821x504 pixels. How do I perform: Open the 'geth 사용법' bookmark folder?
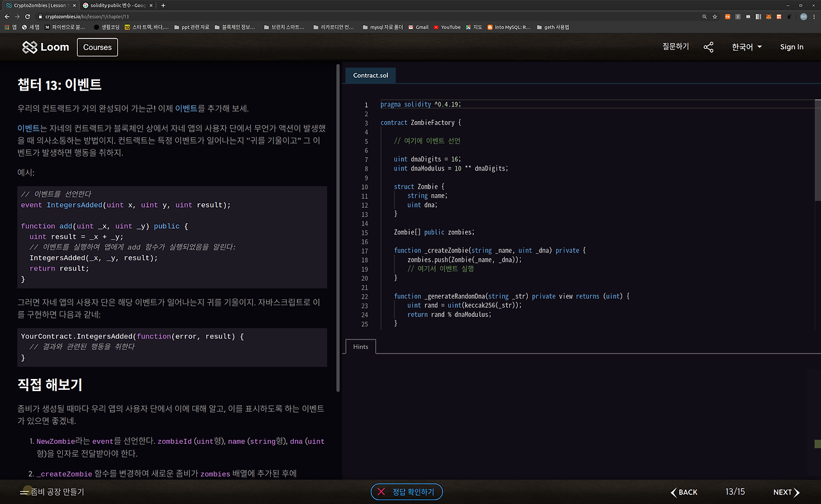click(552, 27)
